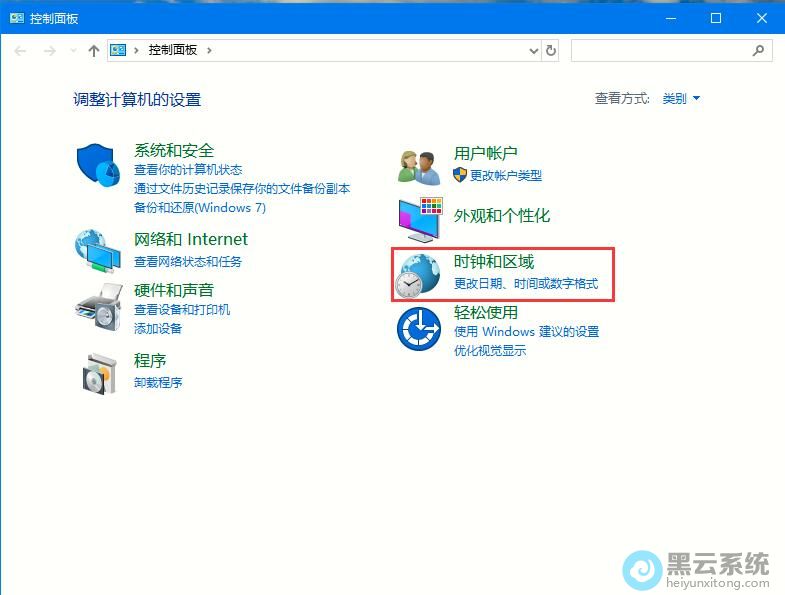This screenshot has width=785, height=595.
Task: Click the 控制面板 breadcrumb in address bar
Action: [174, 50]
